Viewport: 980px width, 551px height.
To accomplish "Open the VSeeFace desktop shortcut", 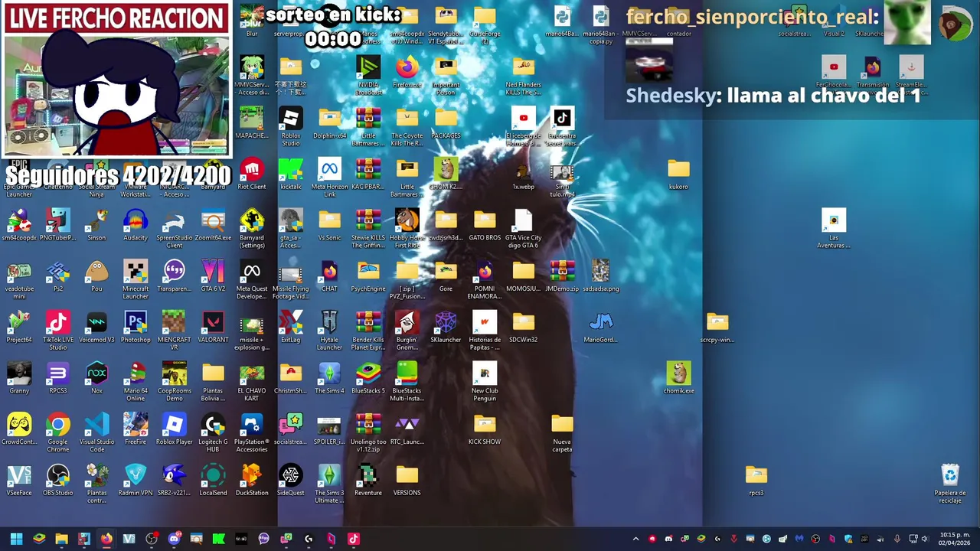I will [19, 480].
